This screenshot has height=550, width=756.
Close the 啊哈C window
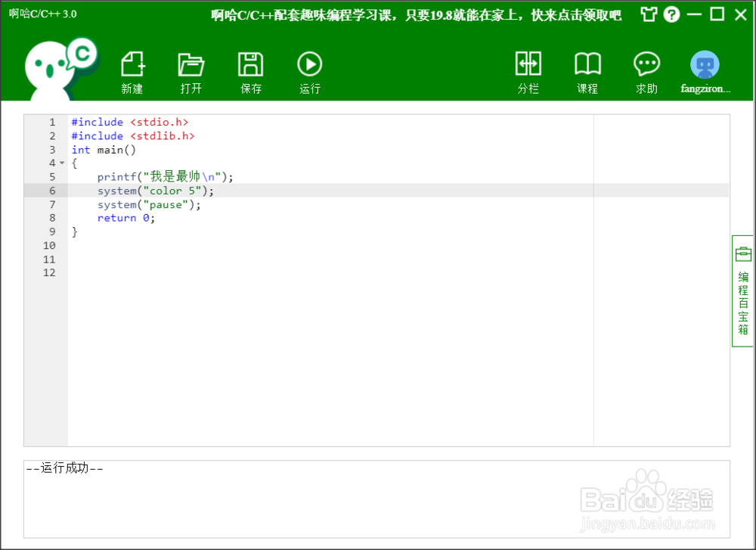741,14
